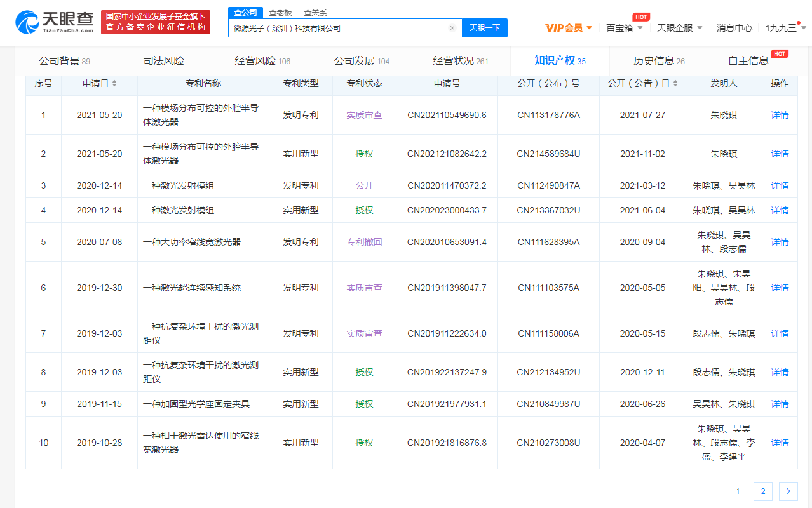Screen dimensions: 812x508
Task: Switch to 查关系 search tab
Action: pyautogui.click(x=315, y=12)
